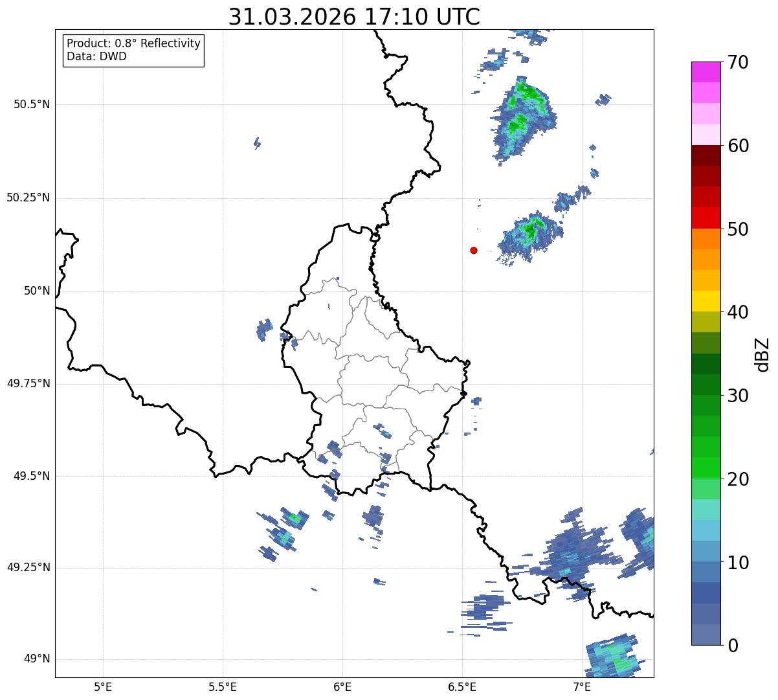Image resolution: width=778 pixels, height=700 pixels.
Task: Click the 5.5°E longitude label
Action: click(223, 686)
